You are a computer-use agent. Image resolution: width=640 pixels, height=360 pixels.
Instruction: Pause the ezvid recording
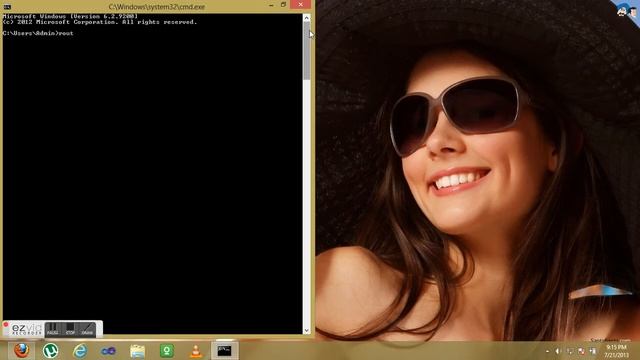[x=53, y=329]
